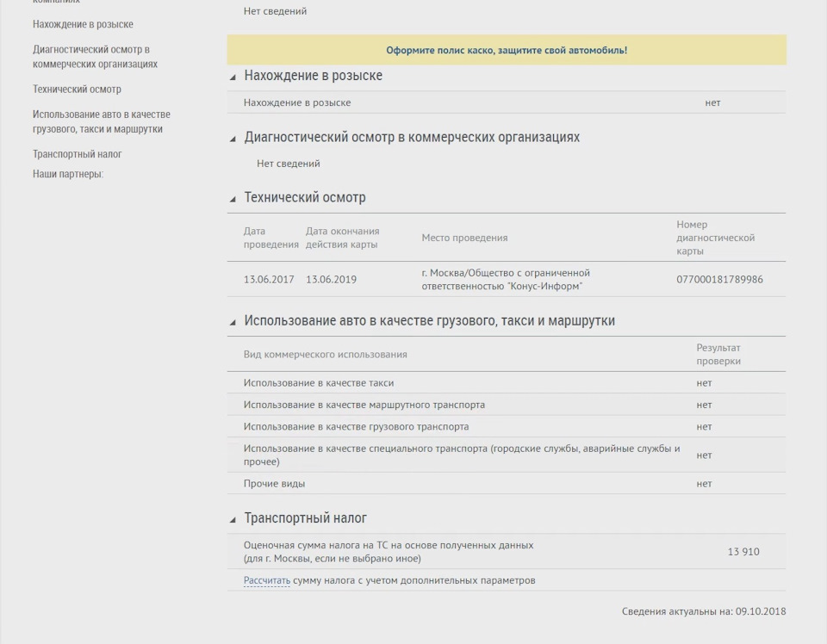Open sidebar item Использование авто в качестве грузового, такси

[102, 121]
